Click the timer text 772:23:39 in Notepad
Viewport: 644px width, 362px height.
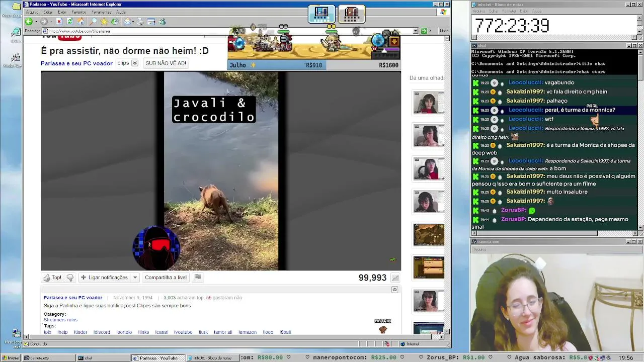pyautogui.click(x=512, y=26)
